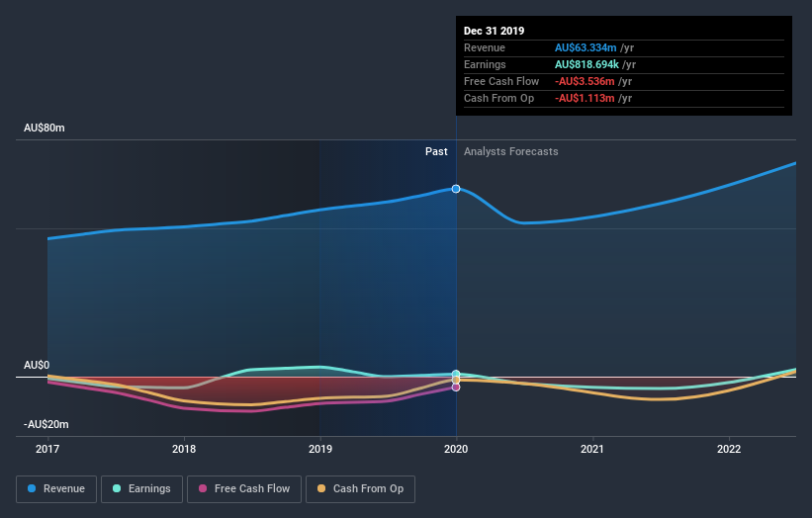Toggle the Revenue series legend button
The image size is (812, 518).
56,489
